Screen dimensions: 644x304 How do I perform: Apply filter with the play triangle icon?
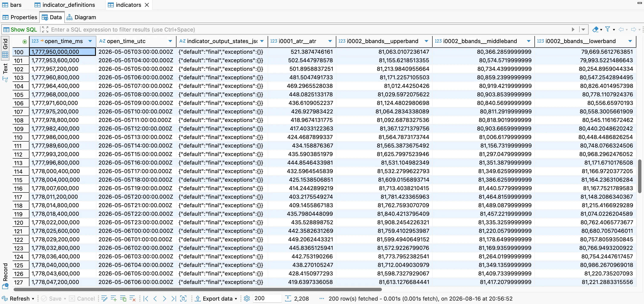tap(573, 29)
